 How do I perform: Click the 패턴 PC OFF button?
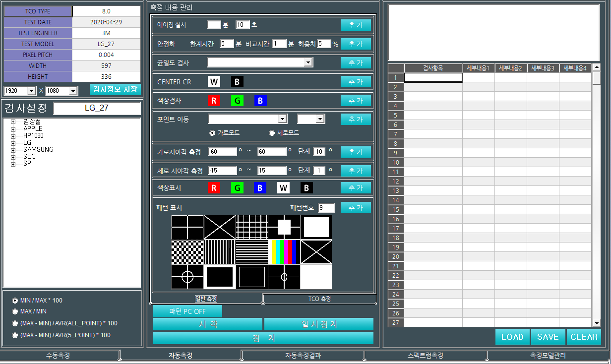(187, 311)
